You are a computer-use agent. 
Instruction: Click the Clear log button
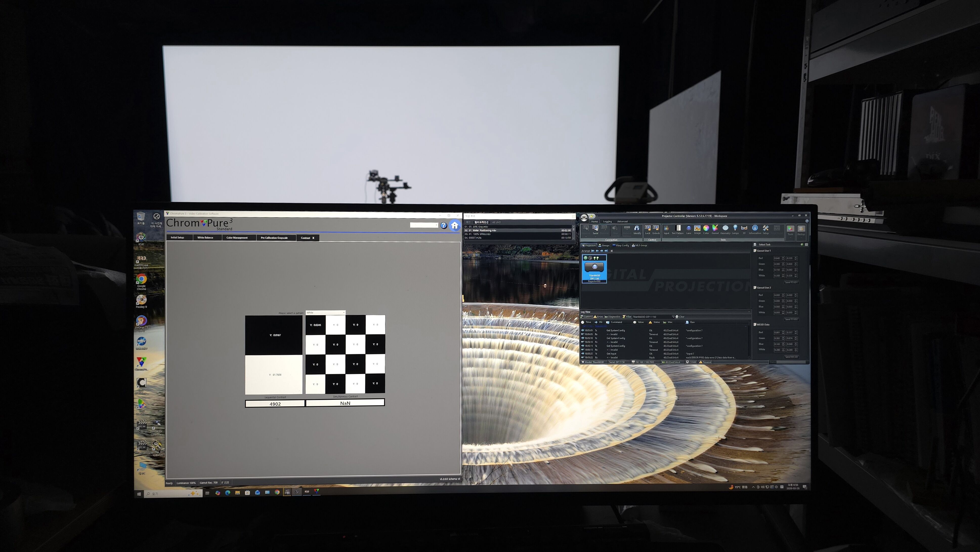(x=680, y=317)
